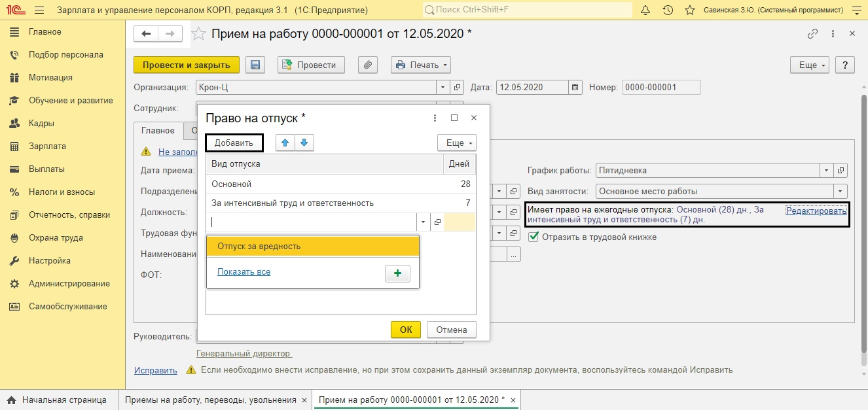Toggle Отразить в трудовой книжке checkbox
868x410 pixels.
pos(533,237)
